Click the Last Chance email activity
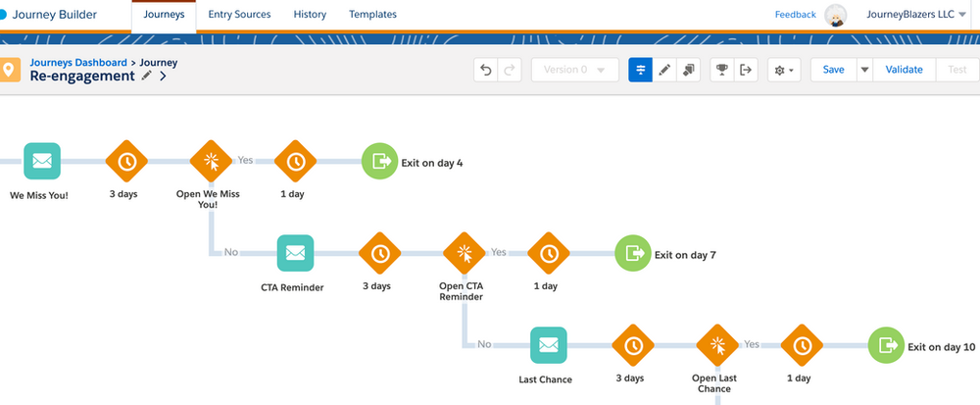This screenshot has height=405, width=980. (549, 345)
